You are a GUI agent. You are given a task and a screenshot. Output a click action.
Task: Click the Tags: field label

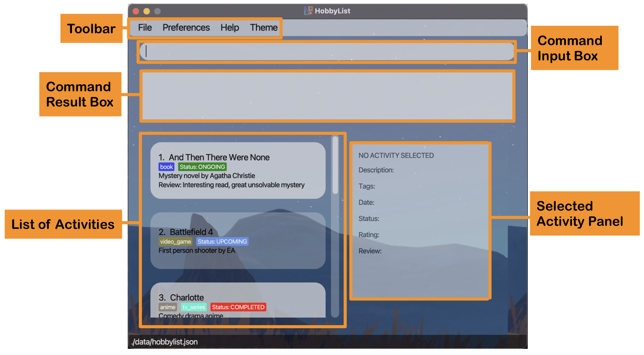click(367, 186)
